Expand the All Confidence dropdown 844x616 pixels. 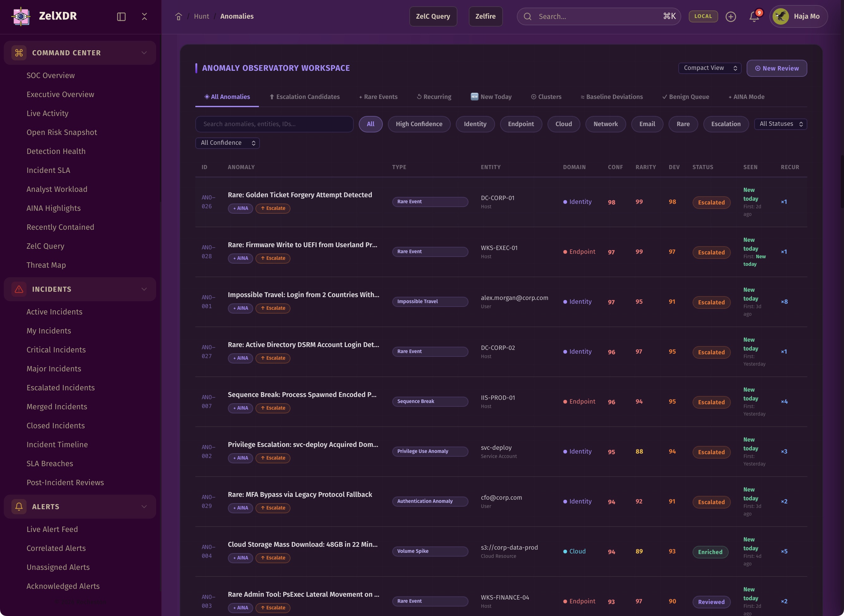click(227, 143)
